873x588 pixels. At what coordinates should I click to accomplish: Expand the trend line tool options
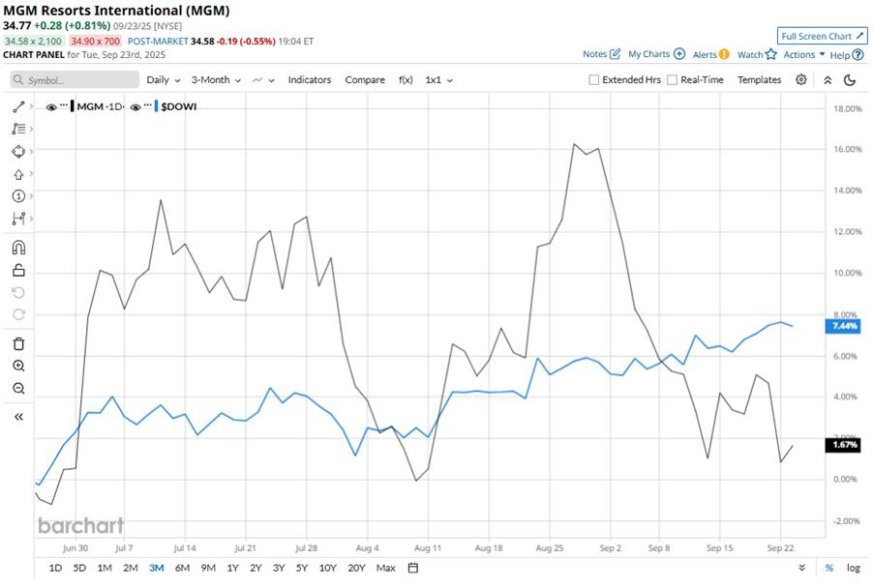[x=31, y=106]
